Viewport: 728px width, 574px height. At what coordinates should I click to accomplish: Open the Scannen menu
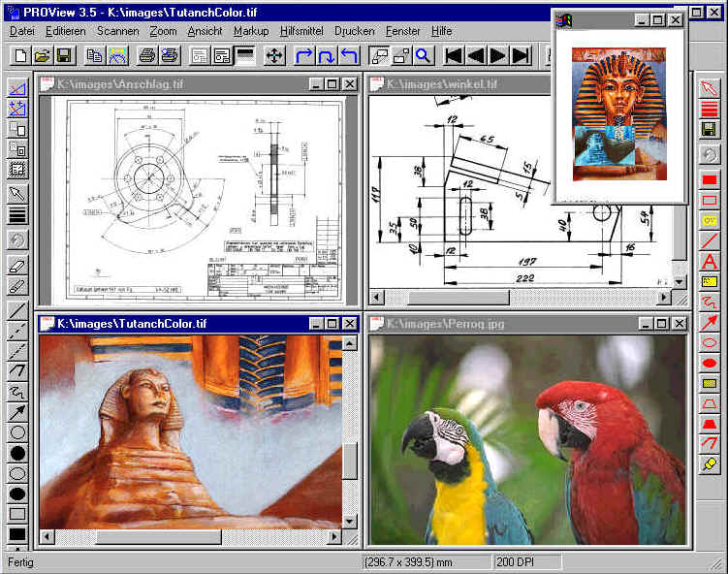tap(118, 31)
